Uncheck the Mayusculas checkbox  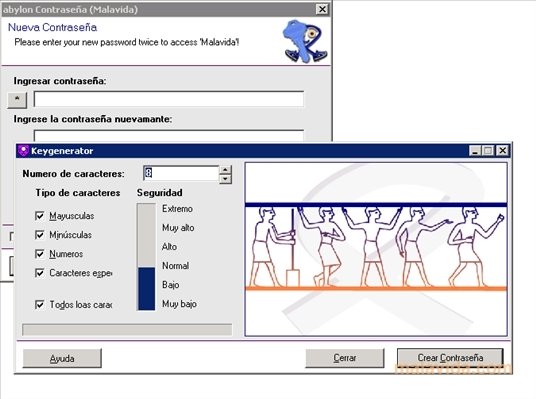40,216
